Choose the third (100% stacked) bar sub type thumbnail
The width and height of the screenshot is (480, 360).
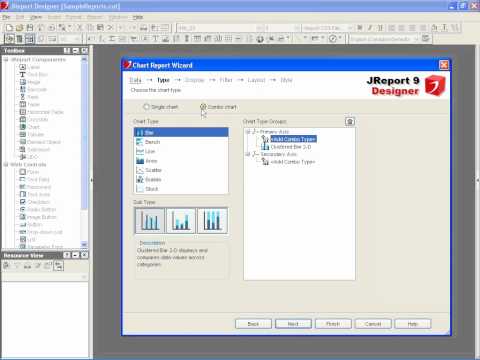[x=212, y=220]
